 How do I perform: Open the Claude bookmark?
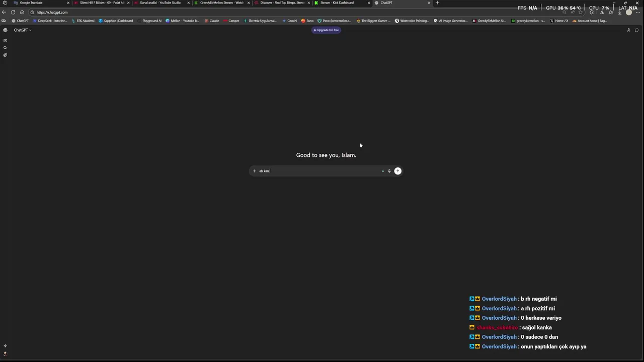point(212,21)
